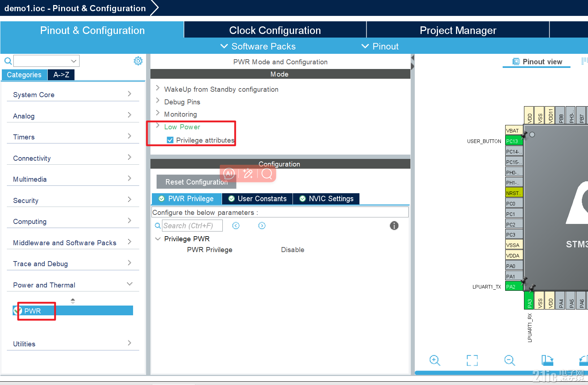Zoom in on the chip pinout
588x385 pixels.
pyautogui.click(x=435, y=360)
